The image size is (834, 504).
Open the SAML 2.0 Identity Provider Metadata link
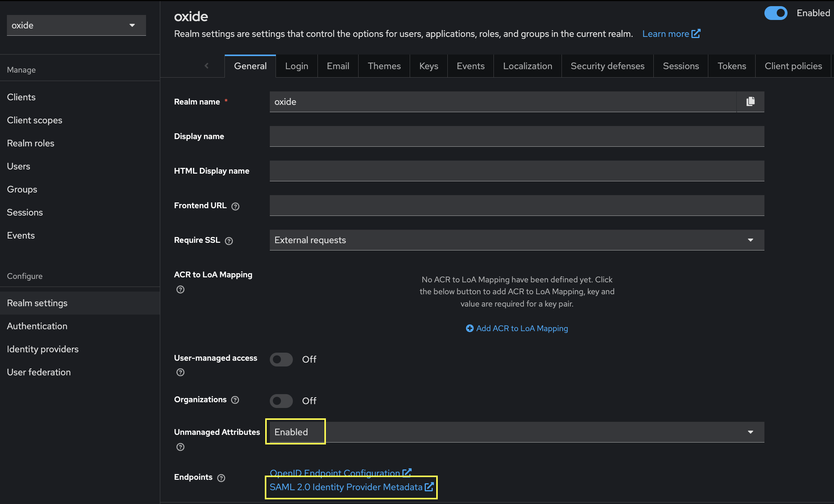coord(346,487)
